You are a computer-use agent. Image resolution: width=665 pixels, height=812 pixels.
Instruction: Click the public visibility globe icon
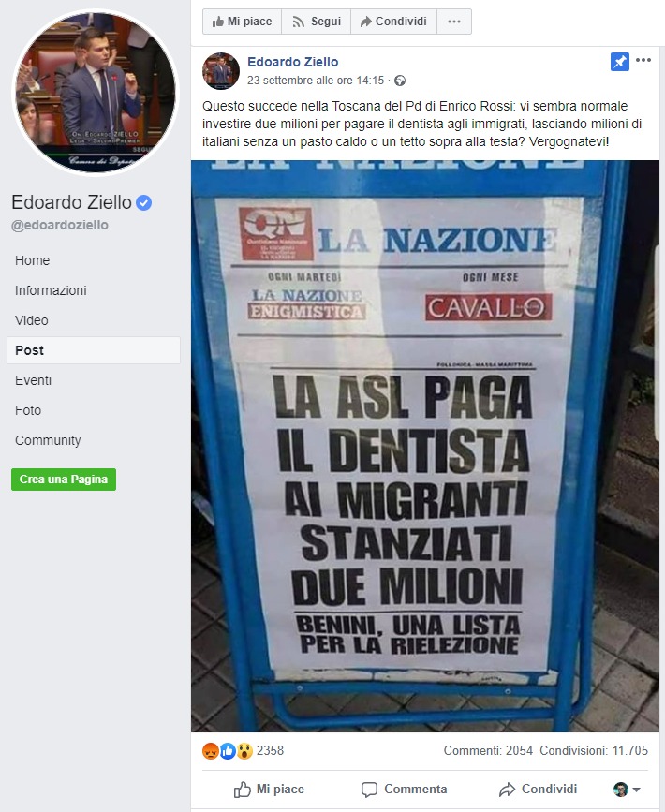pyautogui.click(x=400, y=81)
